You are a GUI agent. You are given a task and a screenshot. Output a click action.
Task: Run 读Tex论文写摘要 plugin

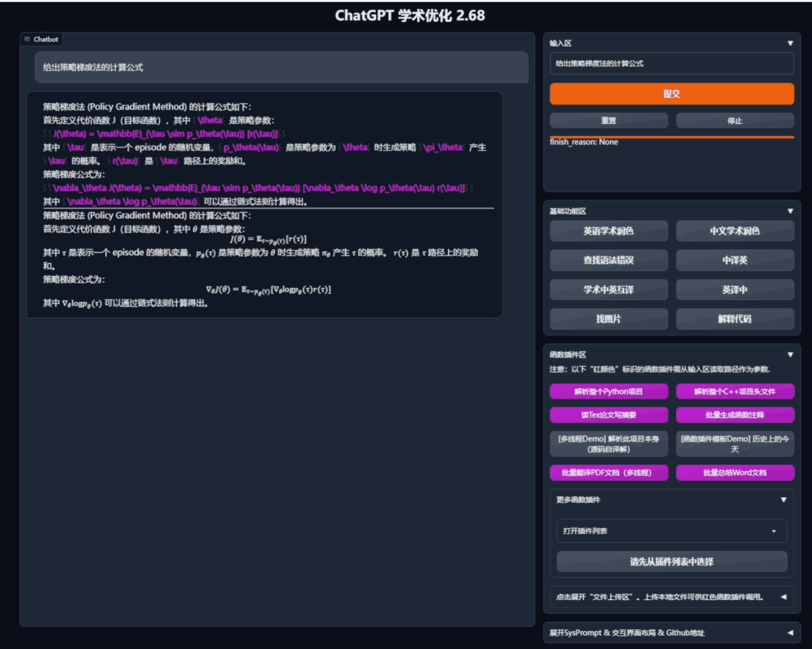[608, 415]
